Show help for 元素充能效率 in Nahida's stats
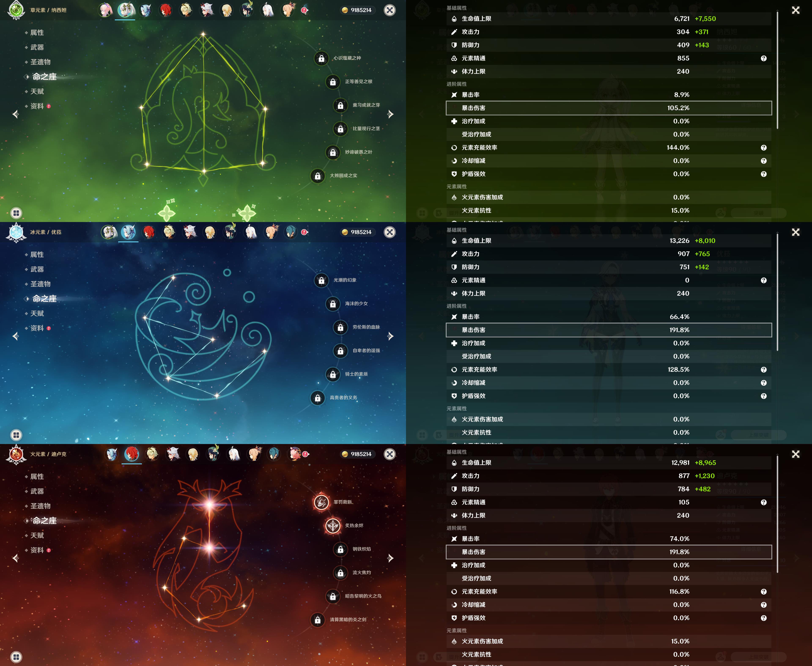Image resolution: width=812 pixels, height=666 pixels. pyautogui.click(x=764, y=148)
